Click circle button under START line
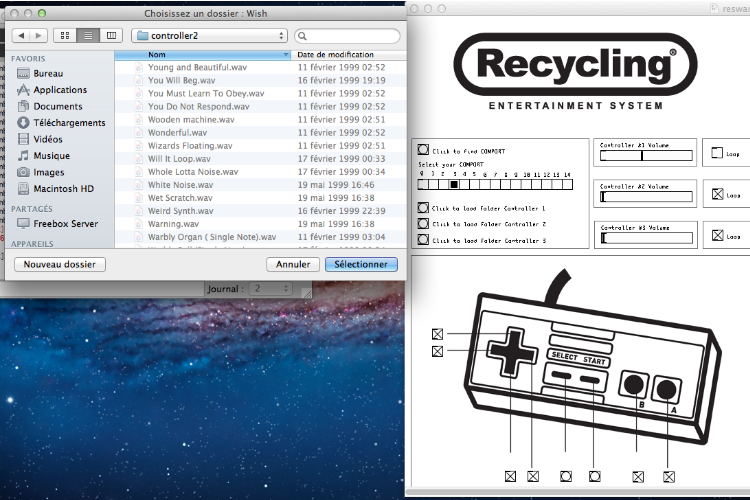 point(595,477)
